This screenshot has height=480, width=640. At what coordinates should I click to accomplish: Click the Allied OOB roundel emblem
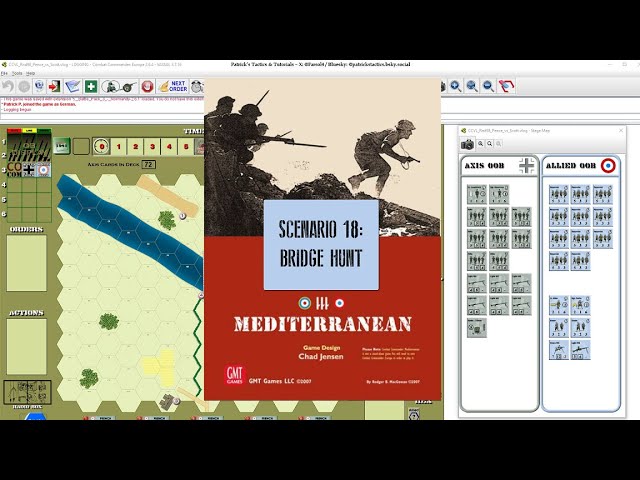[x=608, y=166]
